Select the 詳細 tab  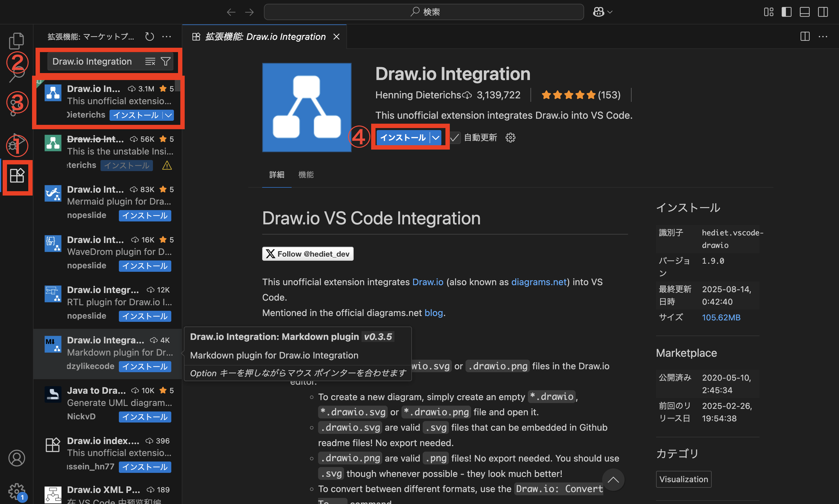click(x=276, y=175)
